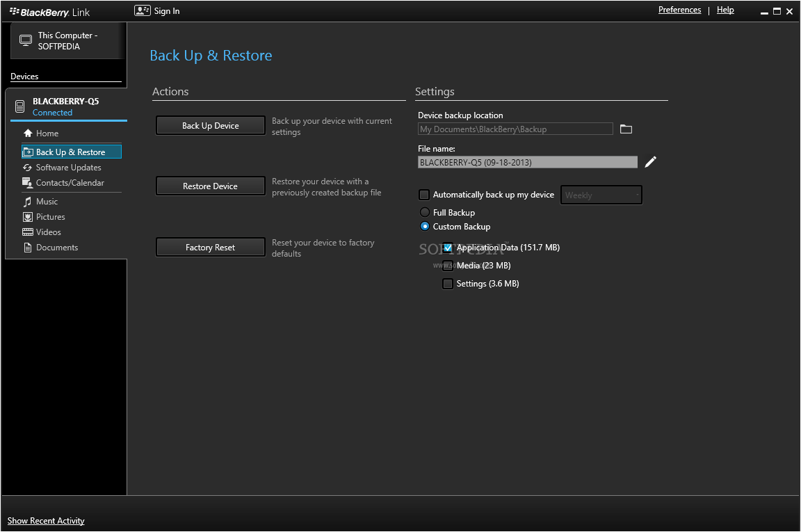Click the Software Updates refresh icon
This screenshot has height=532, width=801.
[x=28, y=168]
